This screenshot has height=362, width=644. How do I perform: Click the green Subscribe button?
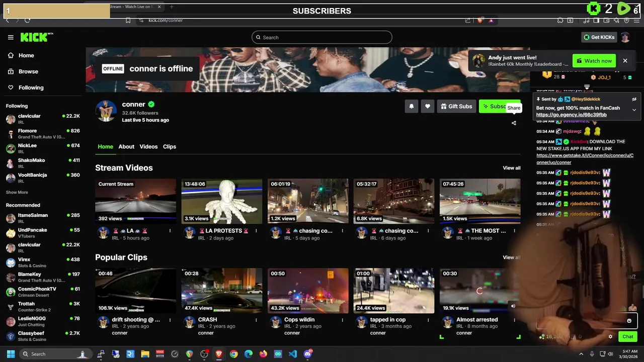point(500,106)
